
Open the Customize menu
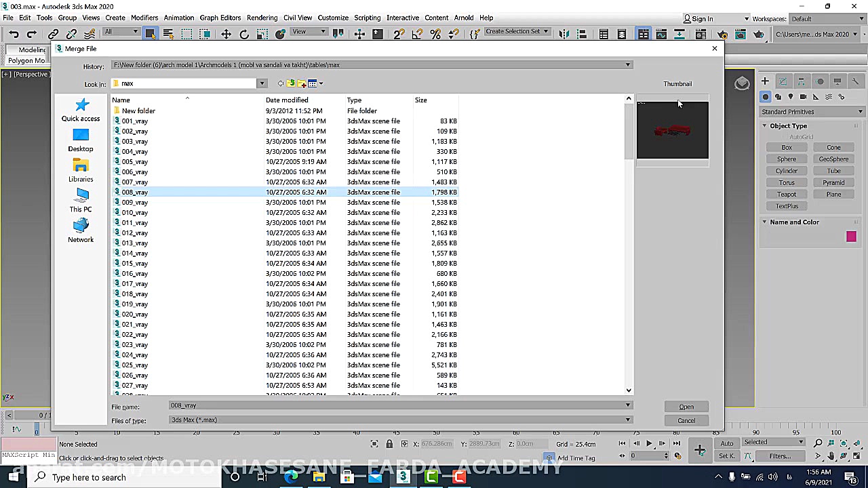333,18
